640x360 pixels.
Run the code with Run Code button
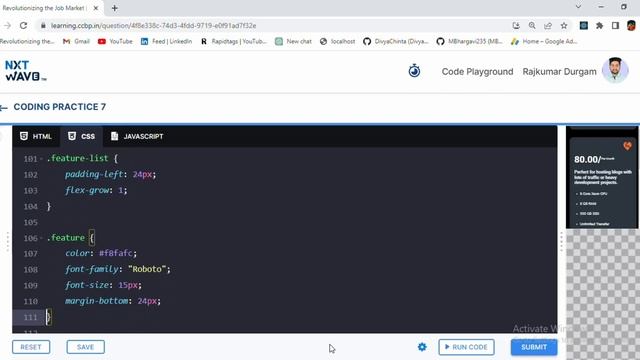[466, 347]
